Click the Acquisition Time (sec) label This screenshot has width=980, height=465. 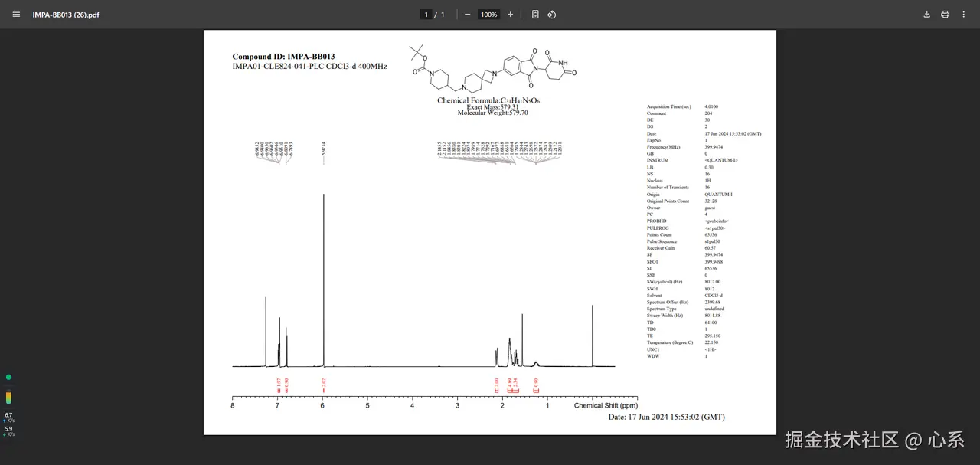tap(668, 106)
